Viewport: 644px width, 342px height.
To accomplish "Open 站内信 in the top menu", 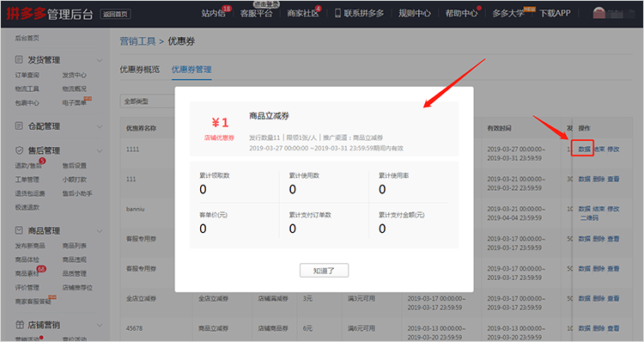I will point(213,13).
